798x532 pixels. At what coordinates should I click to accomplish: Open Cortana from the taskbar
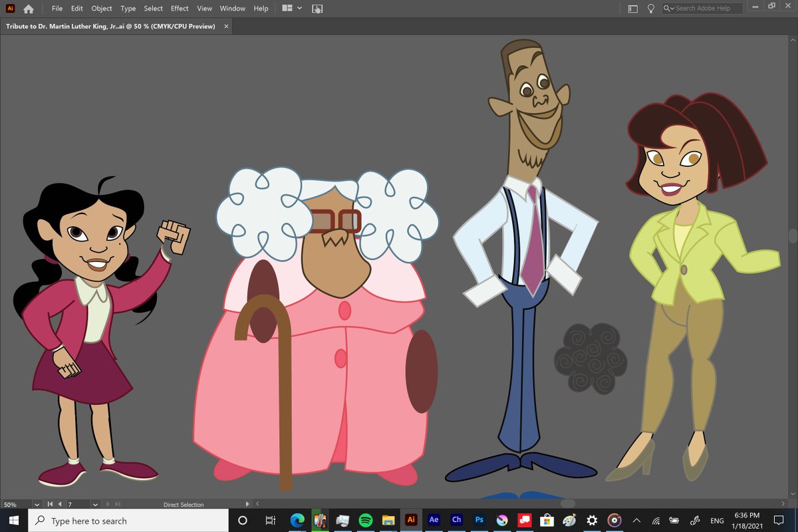243,521
